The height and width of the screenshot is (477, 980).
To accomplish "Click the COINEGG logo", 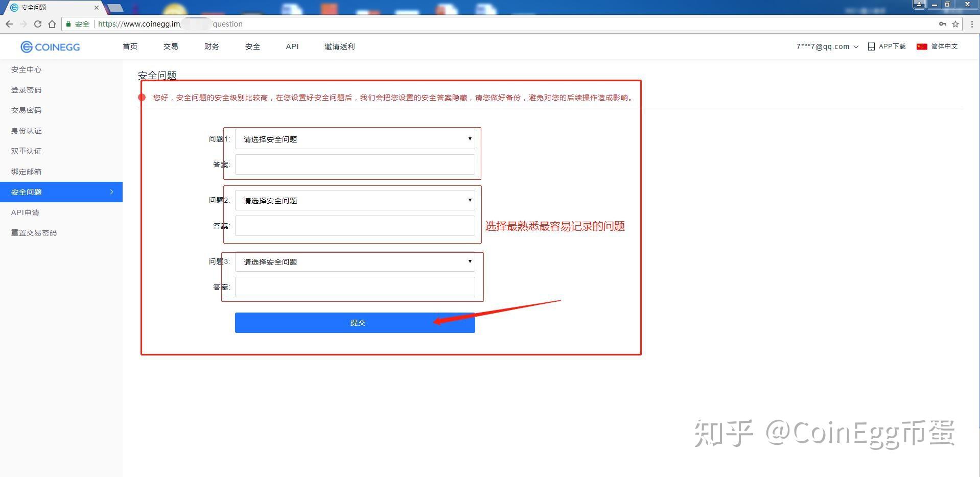I will 50,47.
